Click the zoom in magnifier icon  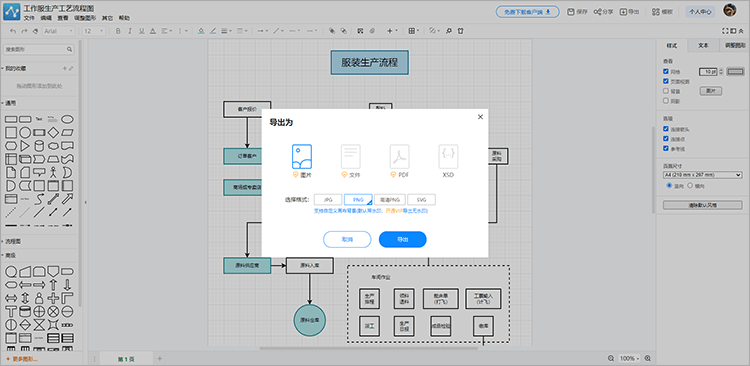pos(648,358)
